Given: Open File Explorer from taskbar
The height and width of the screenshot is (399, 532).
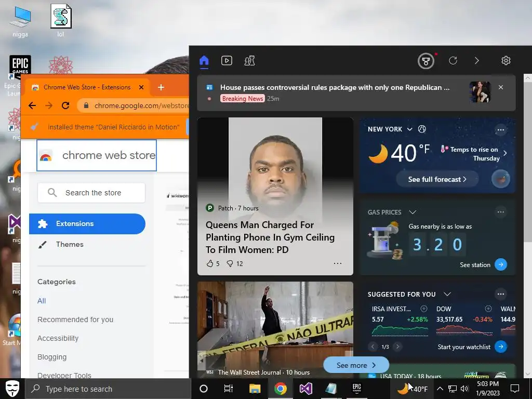Looking at the screenshot, I should point(255,389).
